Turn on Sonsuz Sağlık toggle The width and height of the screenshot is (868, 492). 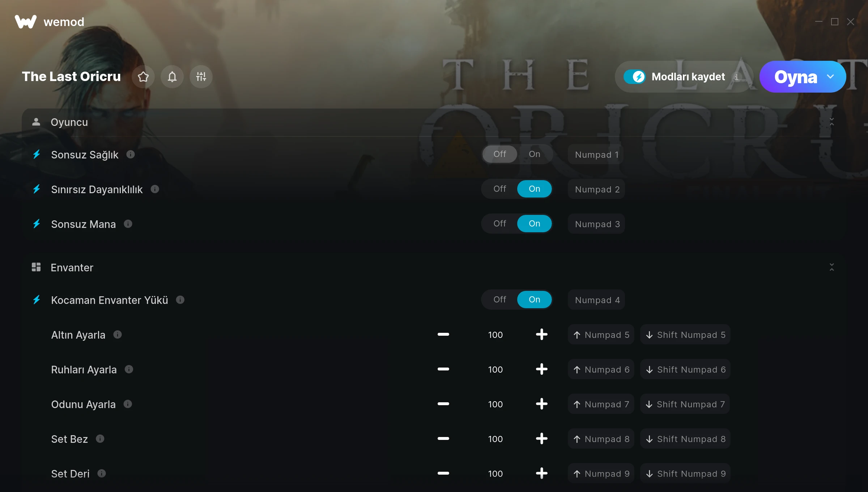[x=534, y=154]
